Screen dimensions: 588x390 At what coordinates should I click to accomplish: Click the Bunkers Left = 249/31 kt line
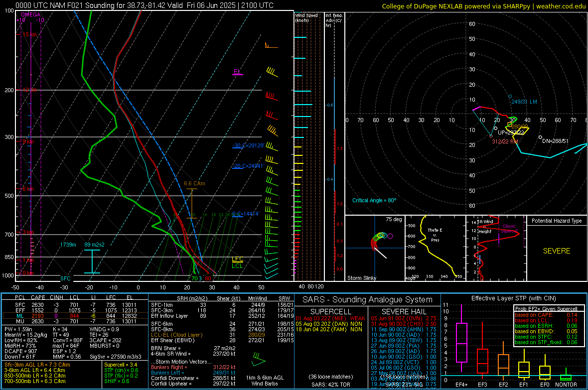pos(193,373)
